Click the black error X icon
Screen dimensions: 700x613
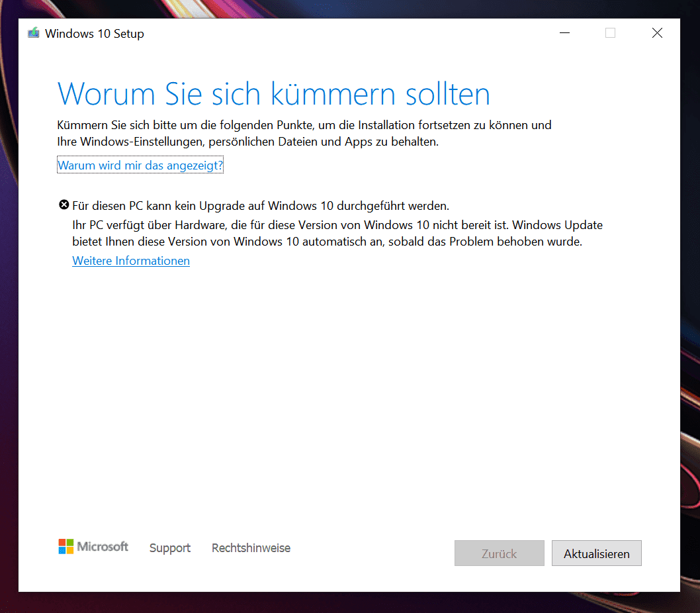64,205
